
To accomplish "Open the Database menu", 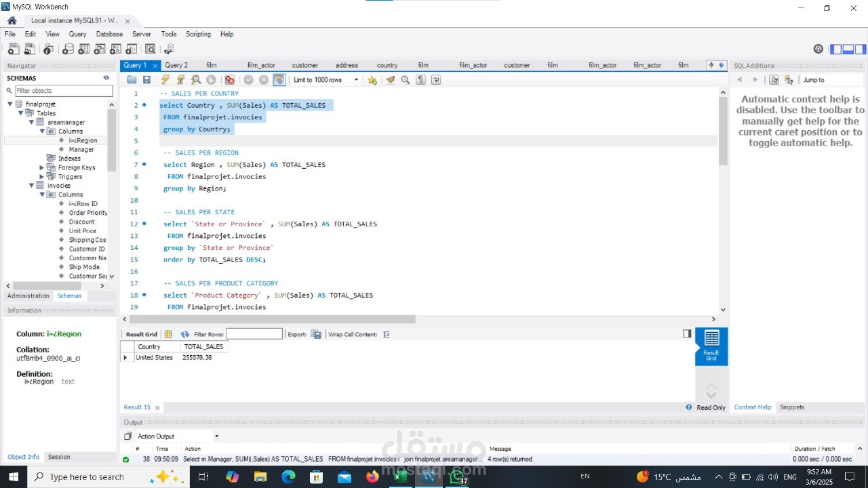I will [x=109, y=34].
